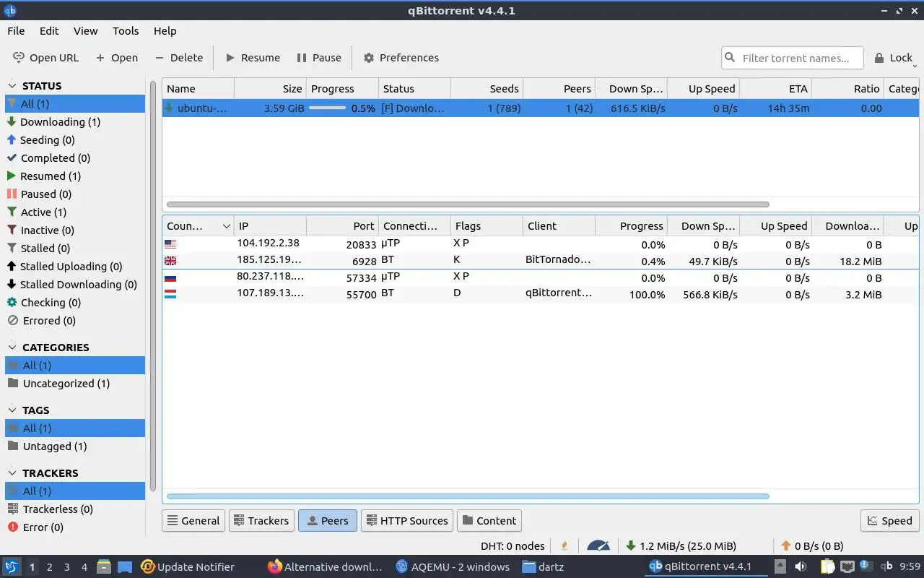The image size is (924, 578).
Task: Click the connection status flame icon
Action: 565,546
